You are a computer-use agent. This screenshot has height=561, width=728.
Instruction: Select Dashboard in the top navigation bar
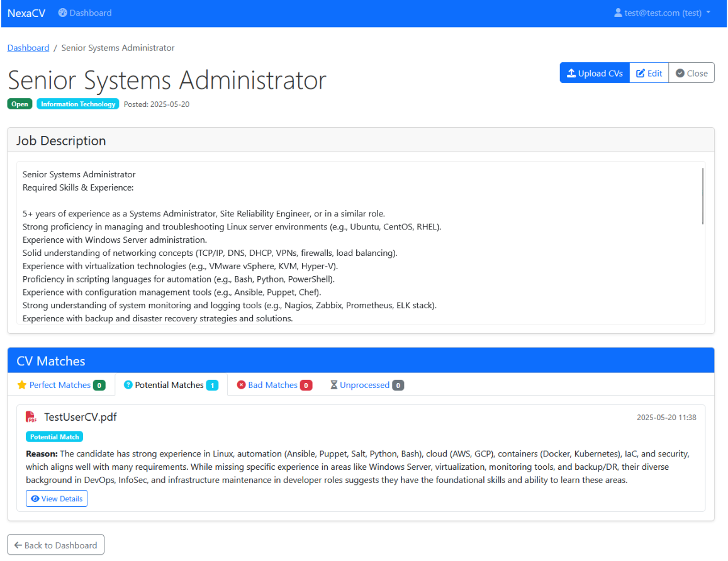[x=85, y=12]
